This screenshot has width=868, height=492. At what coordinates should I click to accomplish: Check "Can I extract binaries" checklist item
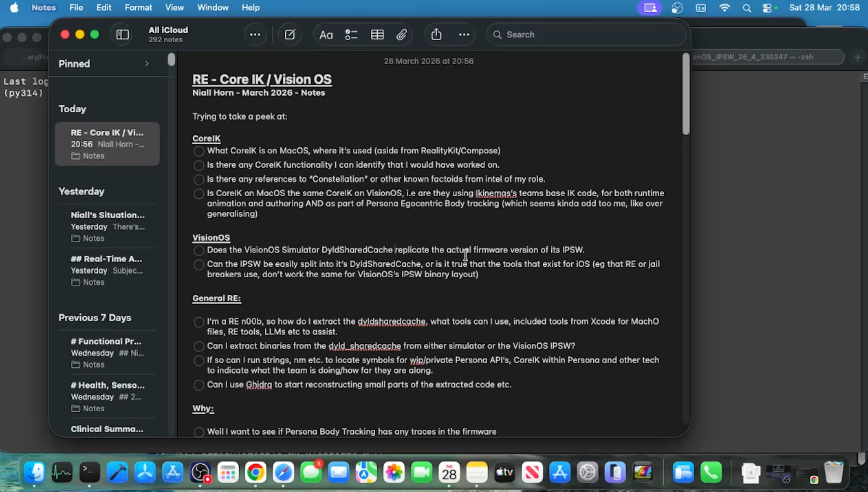click(x=199, y=346)
